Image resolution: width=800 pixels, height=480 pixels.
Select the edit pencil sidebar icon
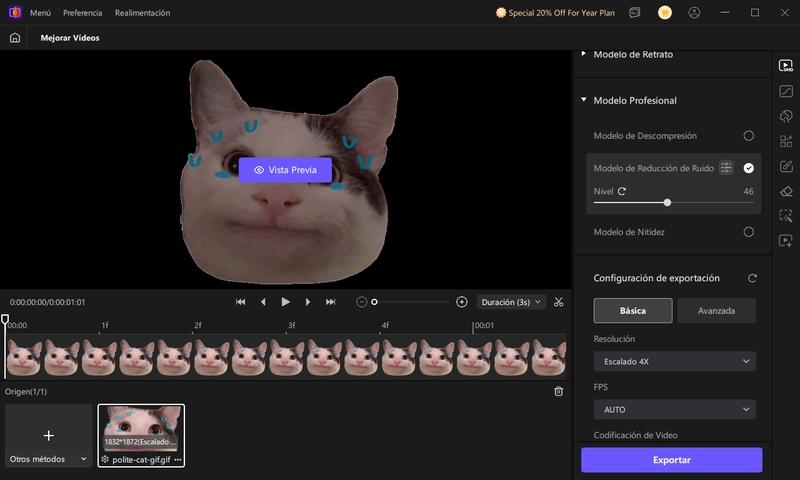pos(786,166)
